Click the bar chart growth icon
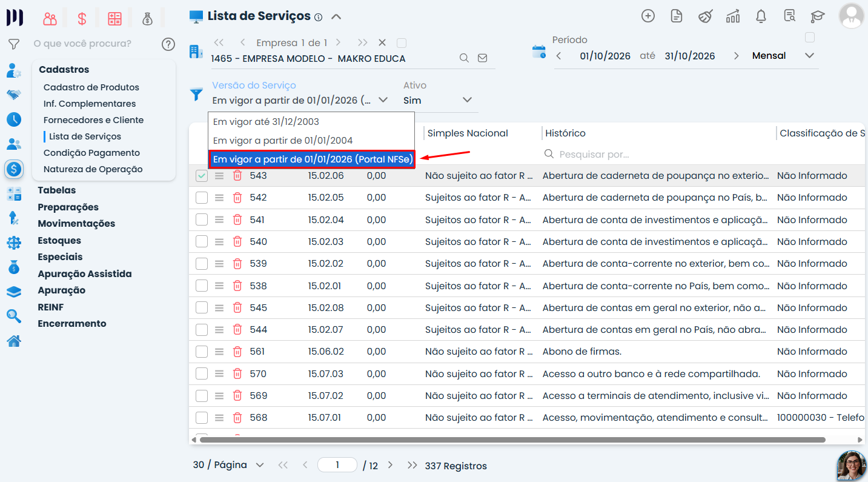Viewport: 868px width, 482px height. point(733,16)
